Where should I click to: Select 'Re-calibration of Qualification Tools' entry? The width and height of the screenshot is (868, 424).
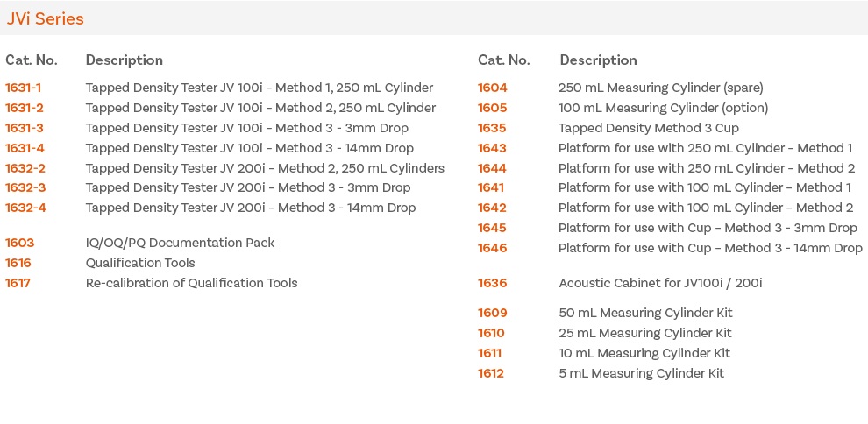click(191, 283)
